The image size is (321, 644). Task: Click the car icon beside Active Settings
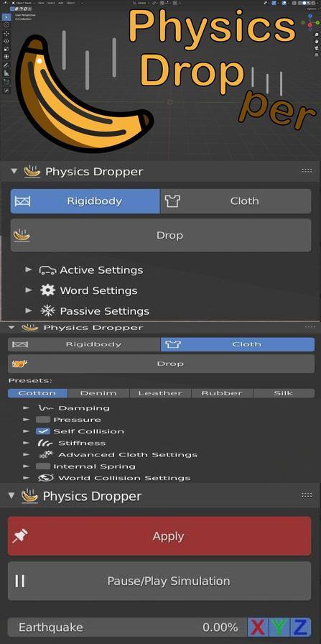pyautogui.click(x=47, y=270)
